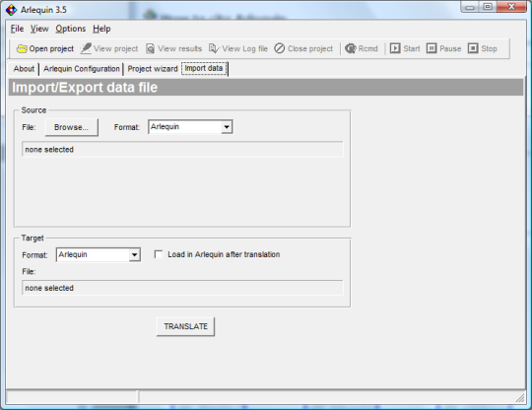The image size is (532, 410).
Task: Click the Open project folder icon
Action: click(22, 49)
